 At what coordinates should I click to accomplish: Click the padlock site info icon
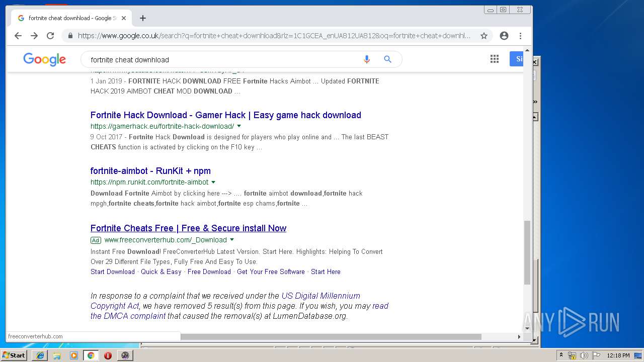coord(70,36)
